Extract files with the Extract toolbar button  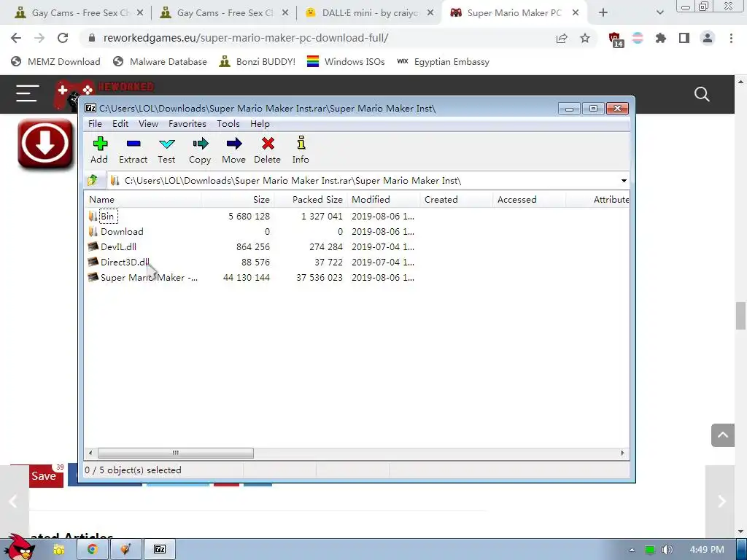pyautogui.click(x=133, y=150)
